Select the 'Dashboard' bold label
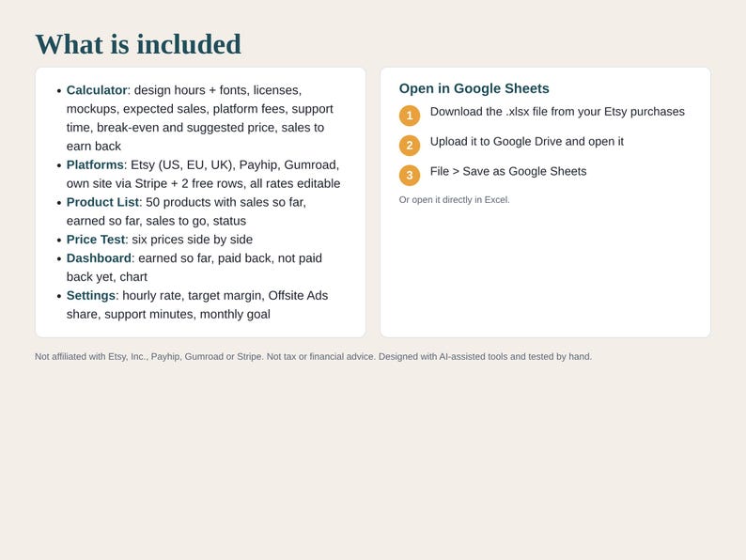The height and width of the screenshot is (560, 746). 99,257
